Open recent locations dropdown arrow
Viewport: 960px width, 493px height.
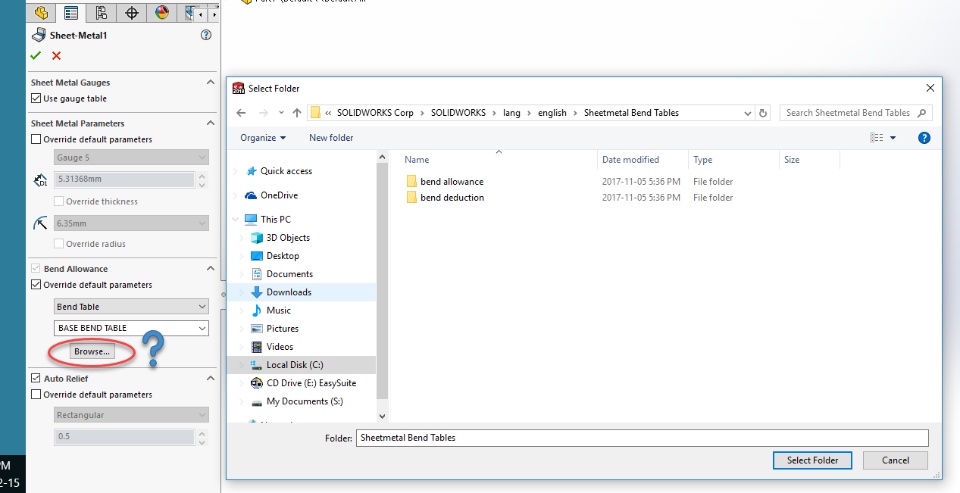[x=281, y=113]
